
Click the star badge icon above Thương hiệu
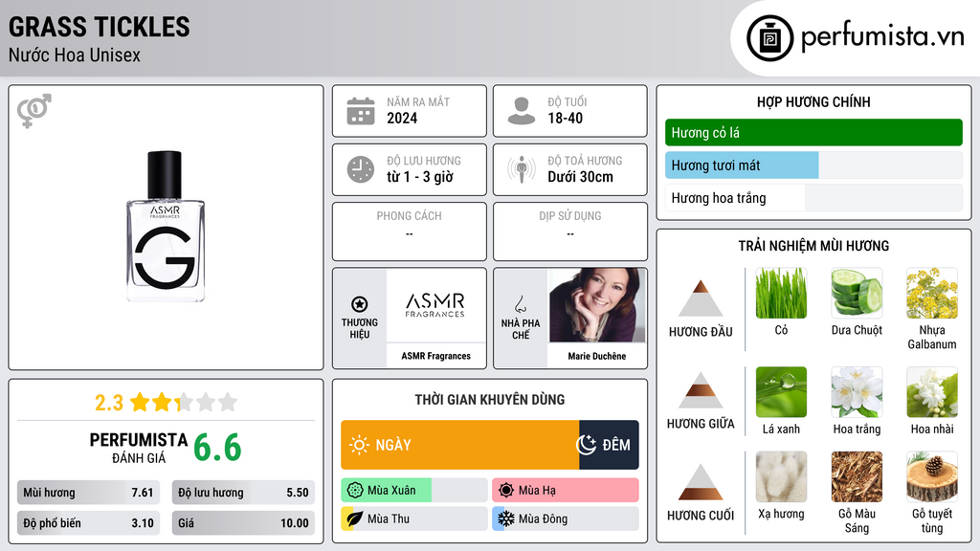360,304
